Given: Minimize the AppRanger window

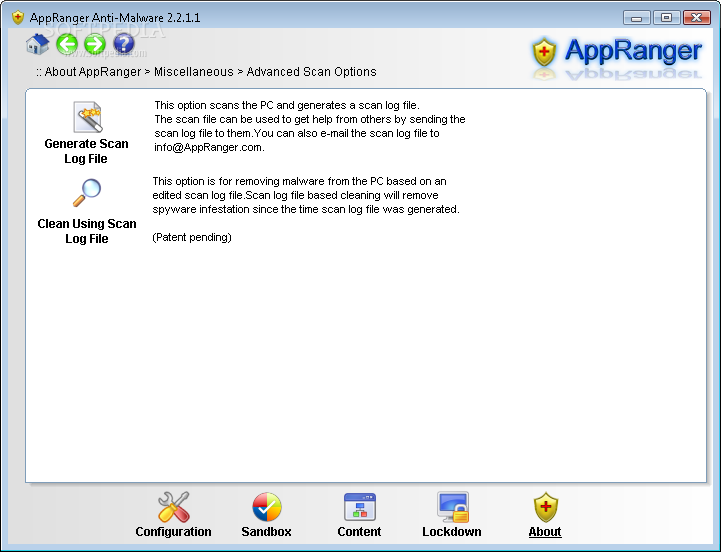Looking at the screenshot, I should (637, 18).
